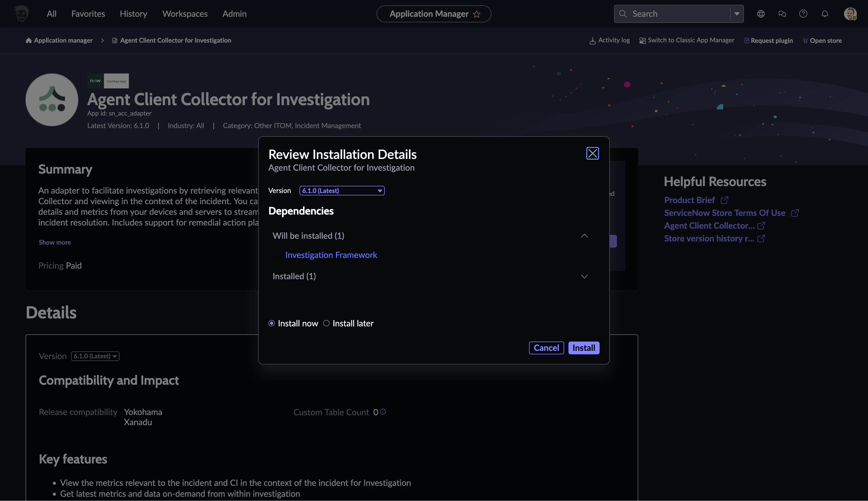Click the Agent Client Collector app logo
This screenshot has height=501, width=868.
pos(52,100)
